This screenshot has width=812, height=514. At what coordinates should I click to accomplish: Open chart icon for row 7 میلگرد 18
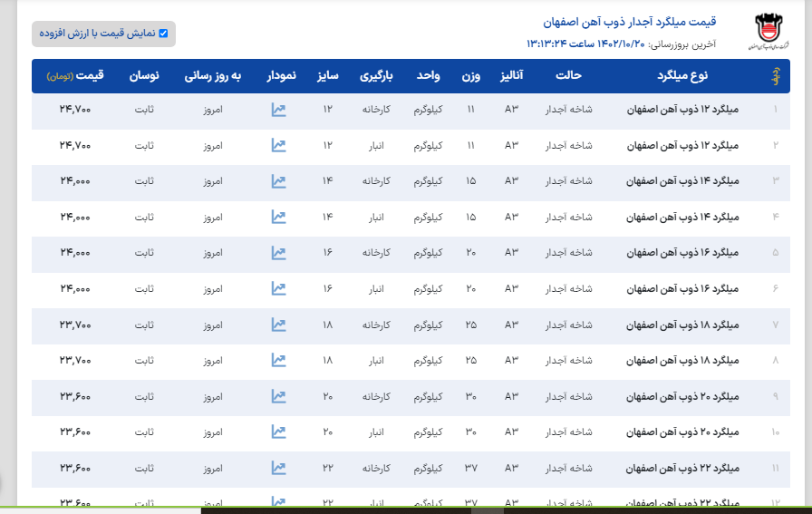(x=278, y=325)
